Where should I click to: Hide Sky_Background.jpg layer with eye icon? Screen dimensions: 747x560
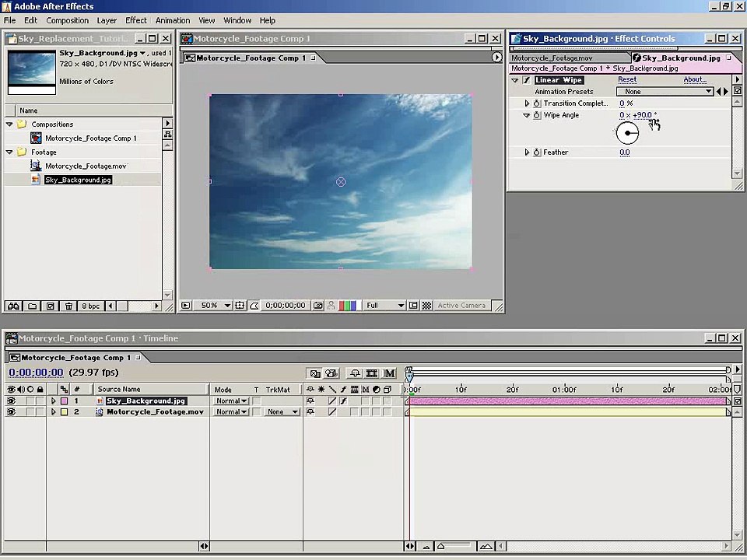click(11, 401)
